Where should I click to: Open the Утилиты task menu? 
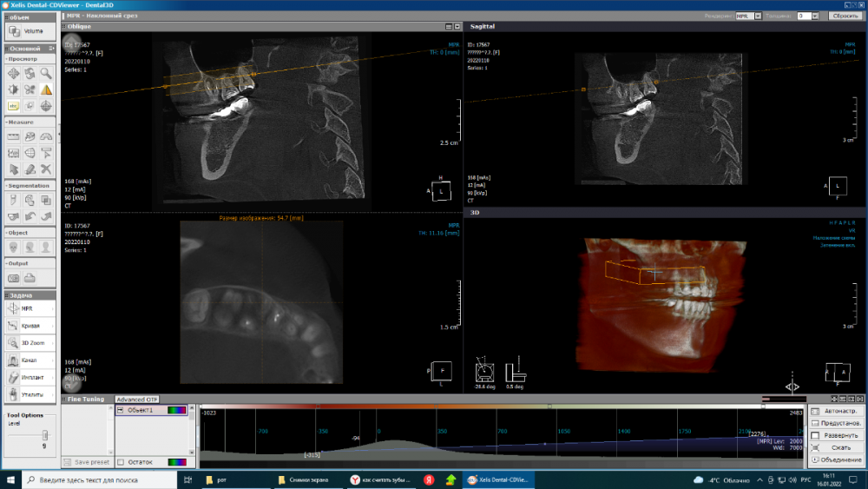coord(28,394)
